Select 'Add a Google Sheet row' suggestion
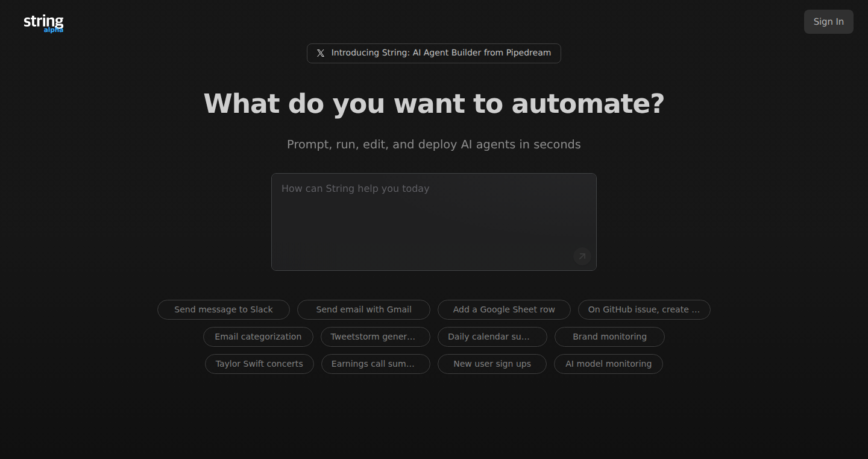Image resolution: width=868 pixels, height=459 pixels. tap(504, 309)
